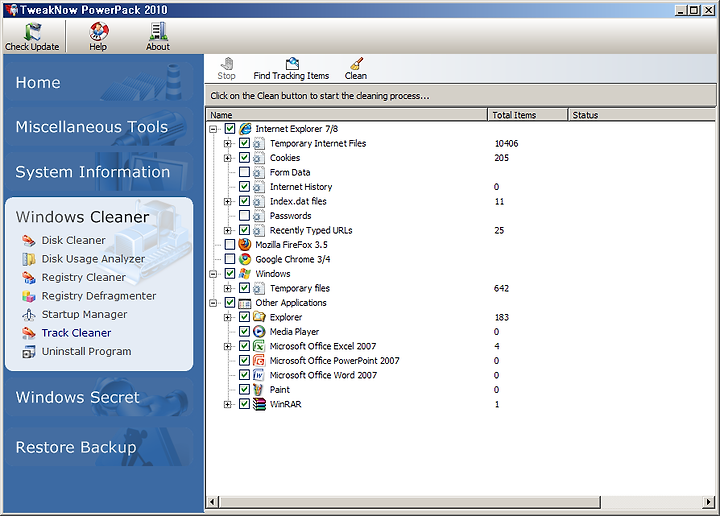Expand the WinRAR node
This screenshot has height=516, width=720.
[227, 404]
